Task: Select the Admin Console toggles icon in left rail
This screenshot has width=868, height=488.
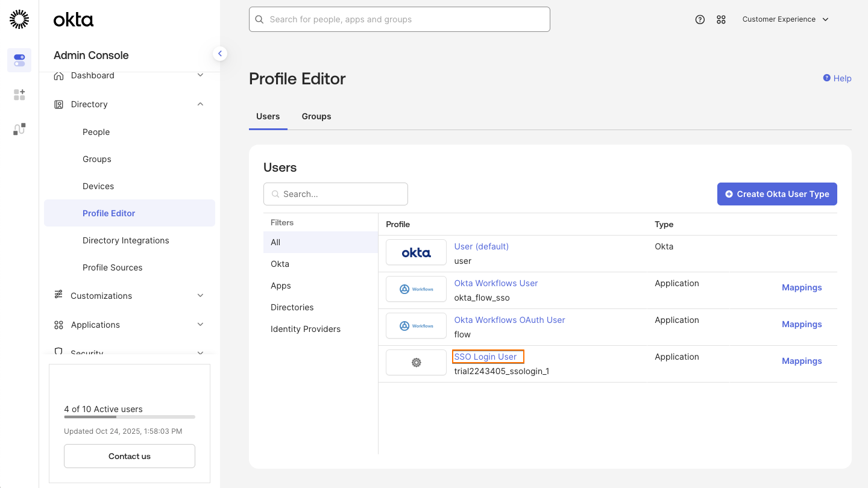Action: pos(19,60)
